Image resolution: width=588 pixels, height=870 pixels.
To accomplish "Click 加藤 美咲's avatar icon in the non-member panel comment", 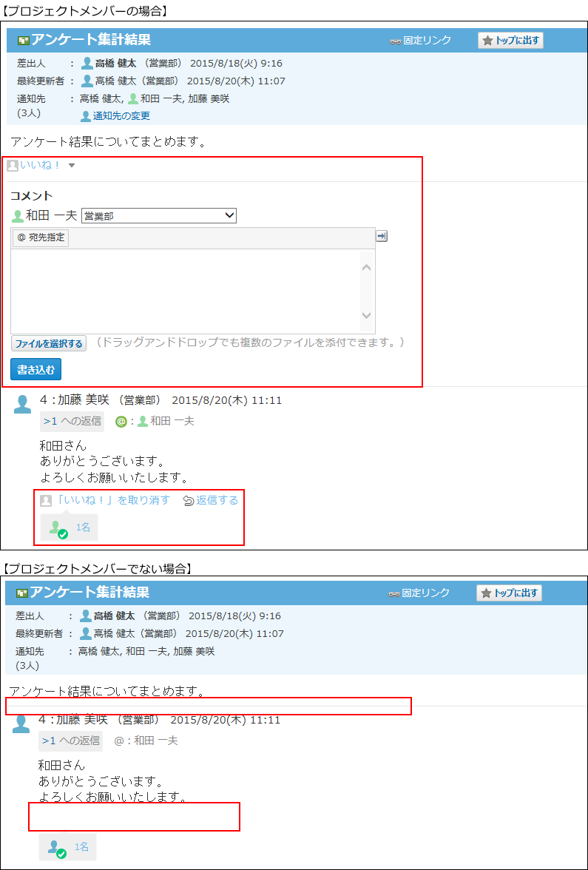I will [x=21, y=724].
